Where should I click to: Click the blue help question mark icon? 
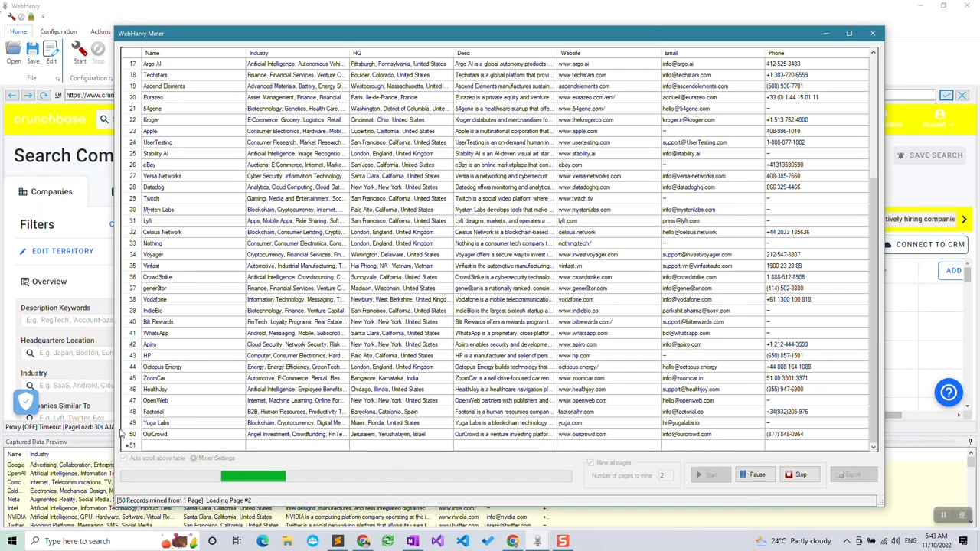tap(948, 393)
